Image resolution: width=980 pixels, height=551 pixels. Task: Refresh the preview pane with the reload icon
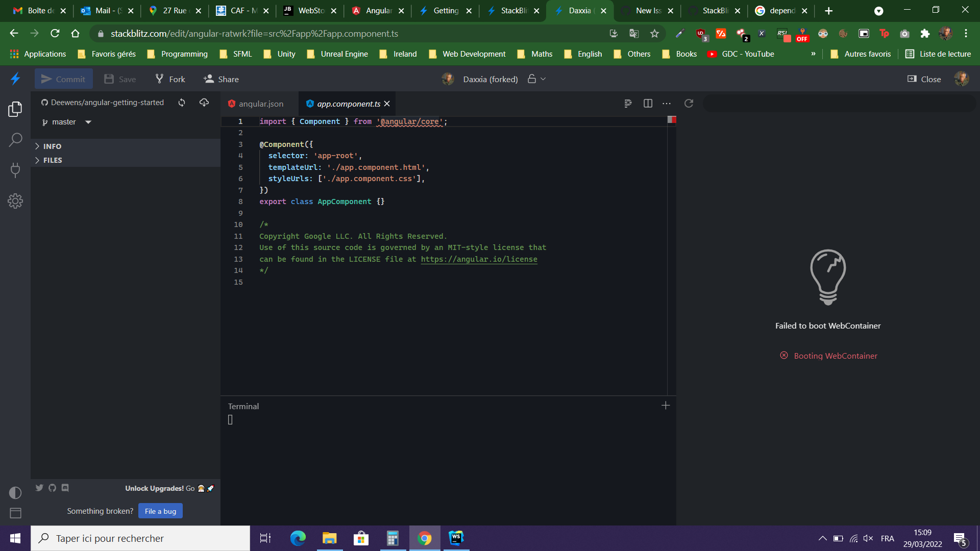coord(689,103)
